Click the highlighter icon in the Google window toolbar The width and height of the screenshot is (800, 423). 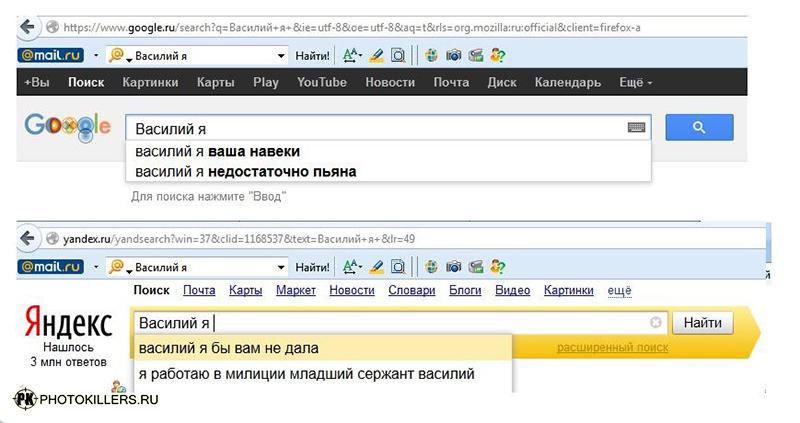(x=377, y=55)
